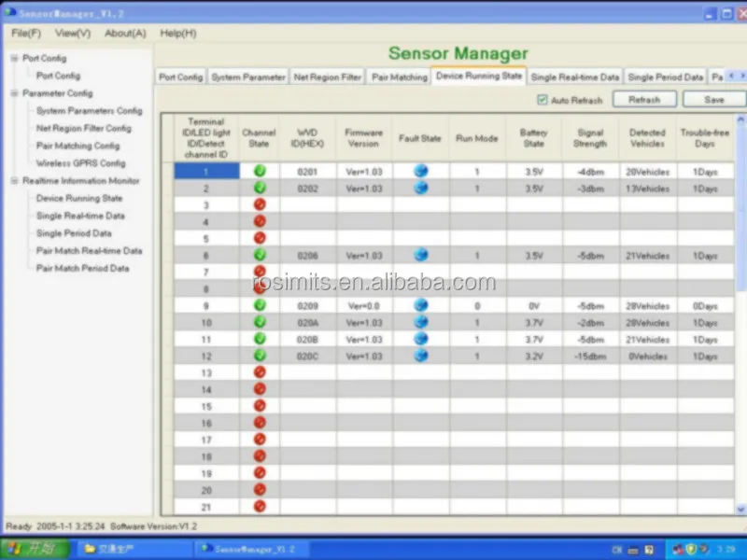Select Wireless GPRS Config in sidebar

pyautogui.click(x=80, y=163)
